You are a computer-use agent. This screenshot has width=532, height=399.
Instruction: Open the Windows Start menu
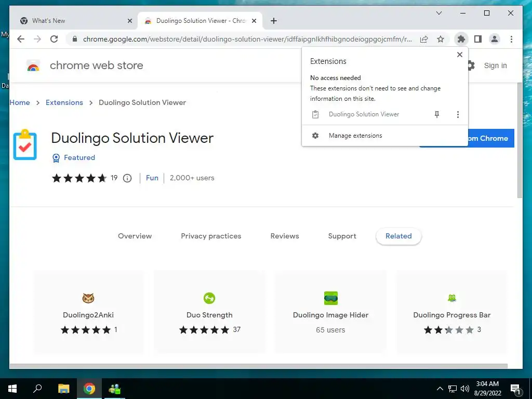pyautogui.click(x=12, y=389)
